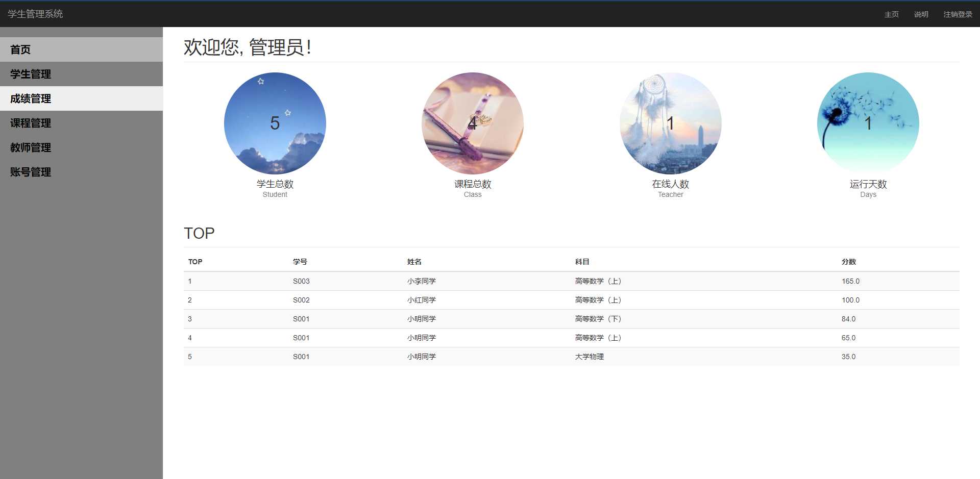Click rank 5 in the 大学物理 row
The width and height of the screenshot is (980, 479).
click(x=190, y=357)
